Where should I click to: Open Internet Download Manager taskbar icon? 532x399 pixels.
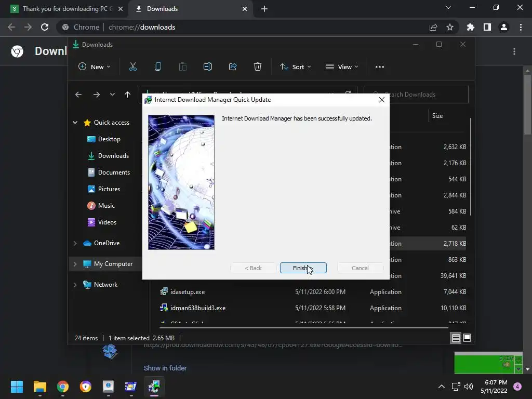[x=154, y=387]
